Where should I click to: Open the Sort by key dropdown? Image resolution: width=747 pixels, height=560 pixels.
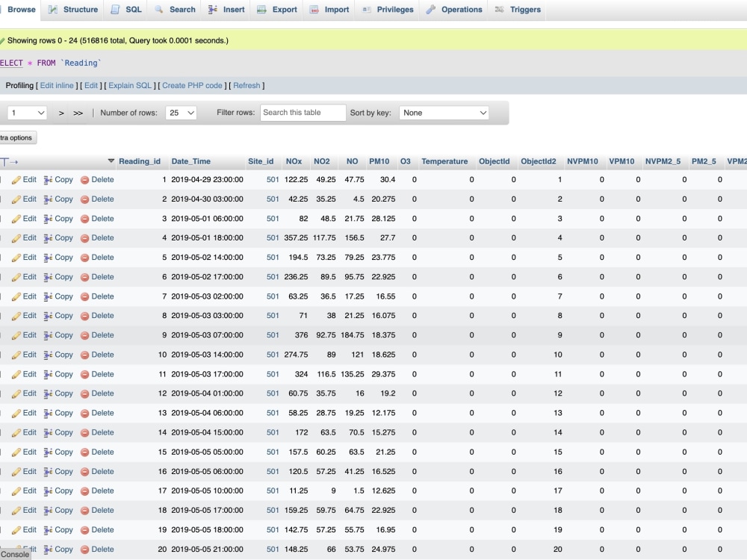(x=444, y=113)
